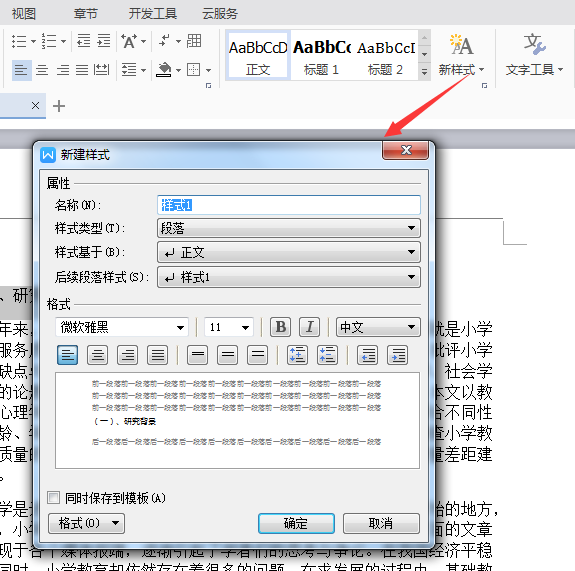Close the current document tab
The width and height of the screenshot is (575, 571).
[35, 106]
